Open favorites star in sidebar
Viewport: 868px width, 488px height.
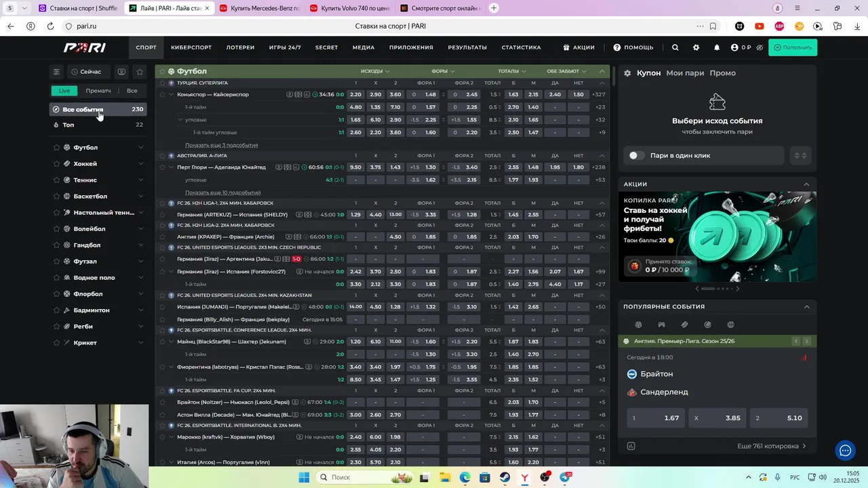140,71
